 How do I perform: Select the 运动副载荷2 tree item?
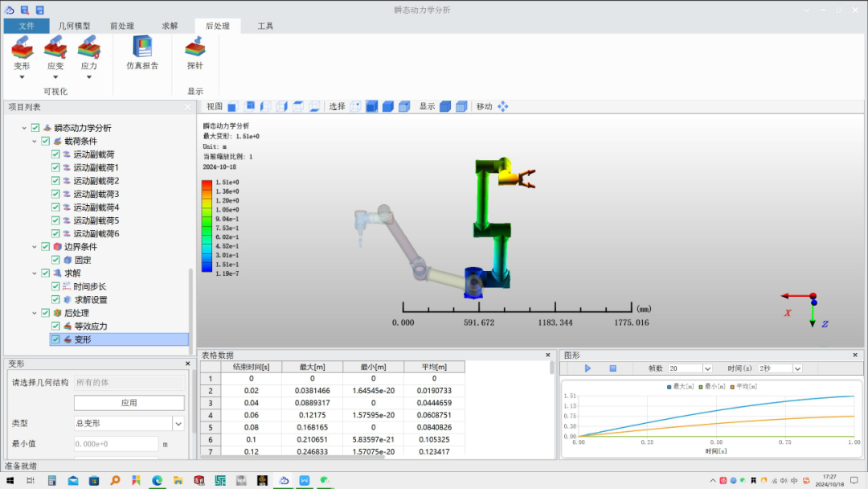tap(96, 180)
